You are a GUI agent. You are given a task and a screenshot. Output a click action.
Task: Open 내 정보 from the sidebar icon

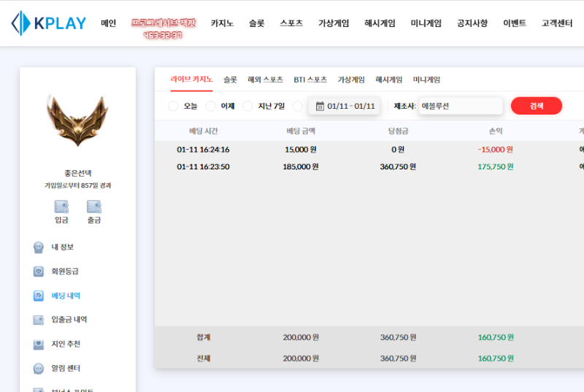point(39,247)
